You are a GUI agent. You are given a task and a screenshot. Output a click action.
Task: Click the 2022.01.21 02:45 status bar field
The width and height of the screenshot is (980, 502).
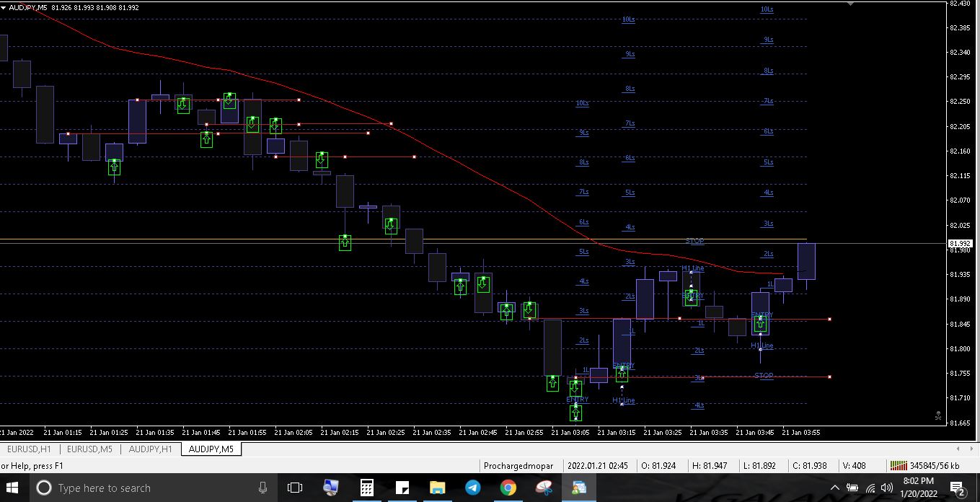(597, 466)
